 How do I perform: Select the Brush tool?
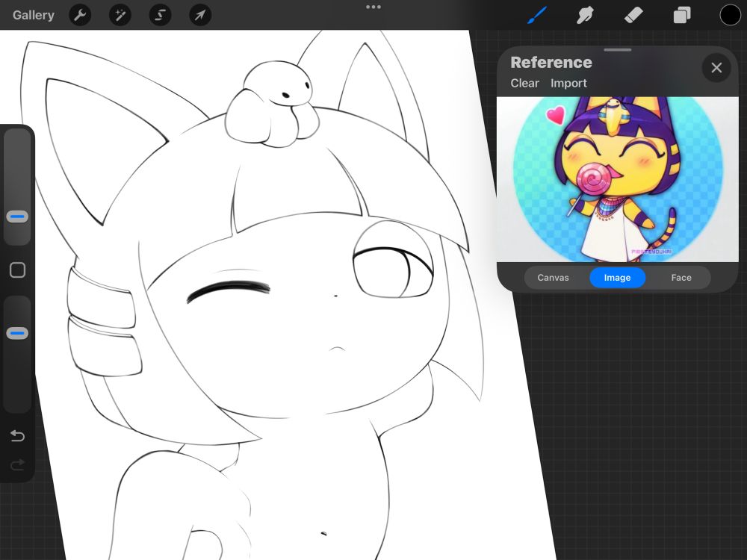pos(537,15)
